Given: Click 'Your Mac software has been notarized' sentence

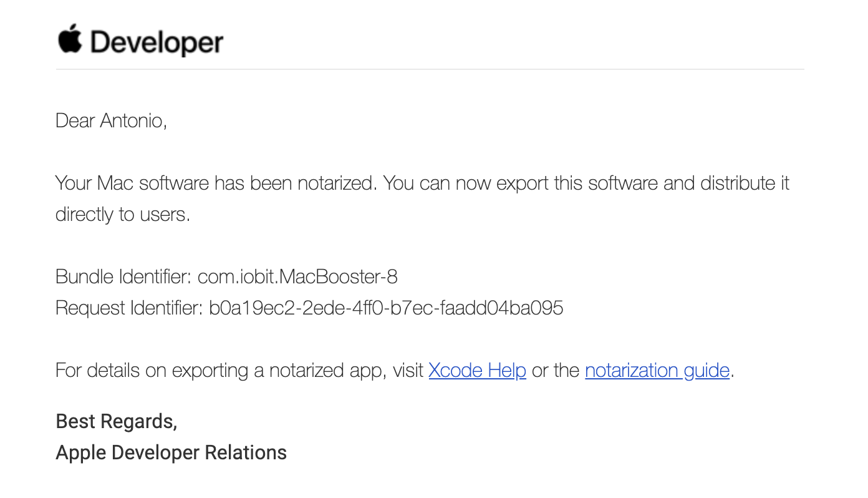Looking at the screenshot, I should click(216, 183).
